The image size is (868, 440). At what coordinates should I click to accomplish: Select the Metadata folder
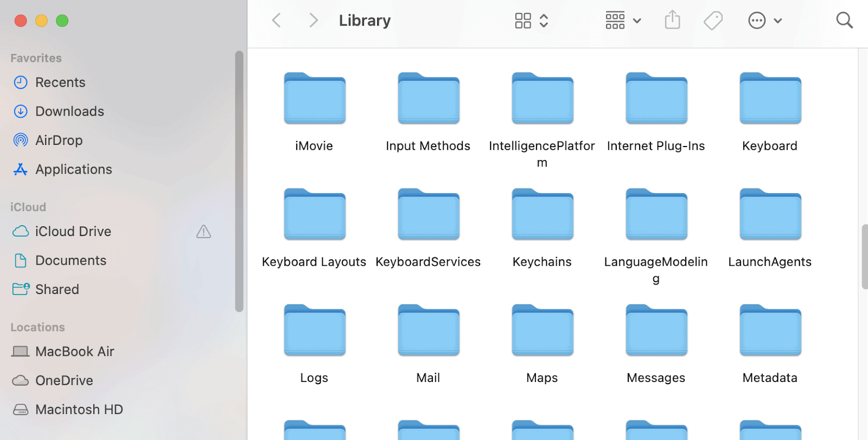(770, 331)
